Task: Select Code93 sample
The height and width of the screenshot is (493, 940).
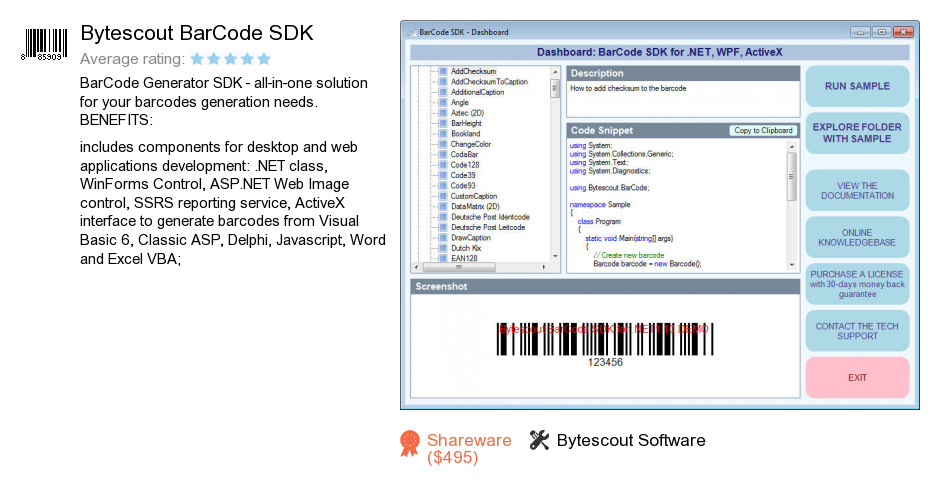Action: coord(463,186)
